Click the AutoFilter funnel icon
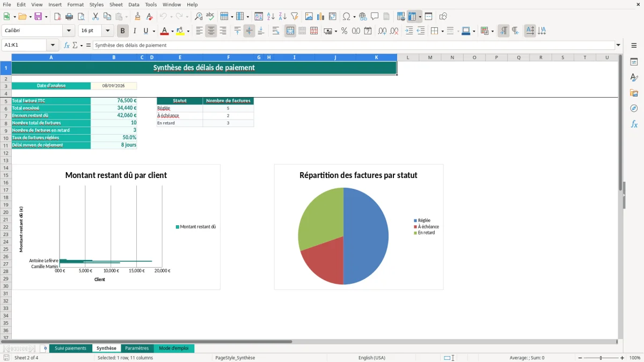The height and width of the screenshot is (362, 644). point(295,17)
